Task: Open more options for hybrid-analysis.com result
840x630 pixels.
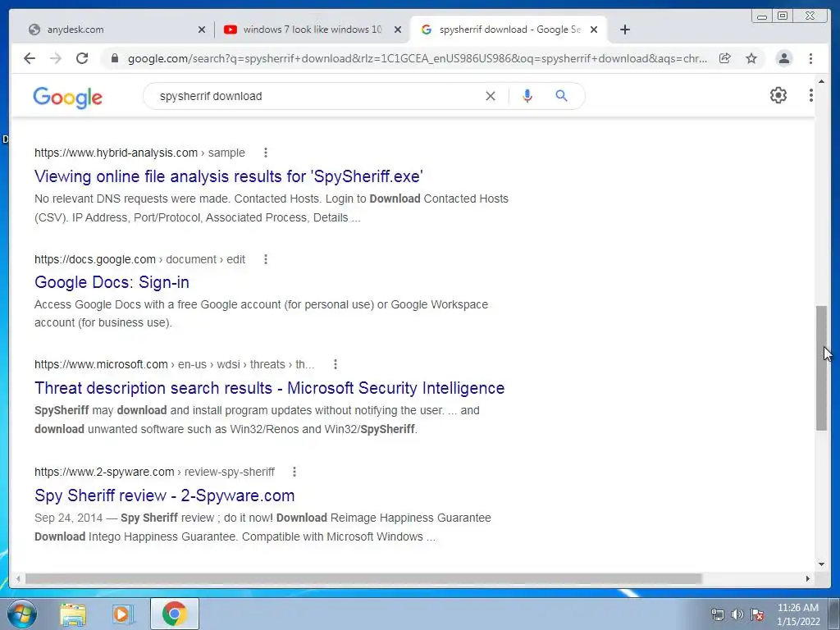Action: coord(265,153)
